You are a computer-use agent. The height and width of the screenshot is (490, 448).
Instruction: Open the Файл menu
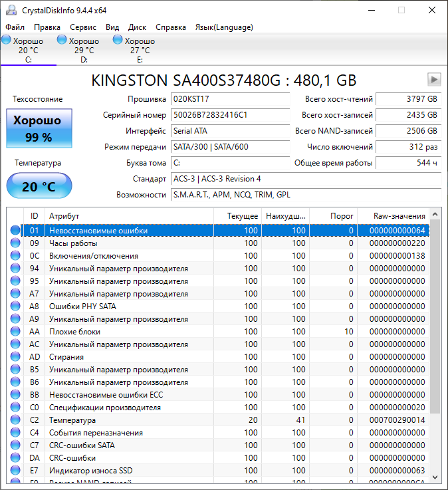coord(15,27)
